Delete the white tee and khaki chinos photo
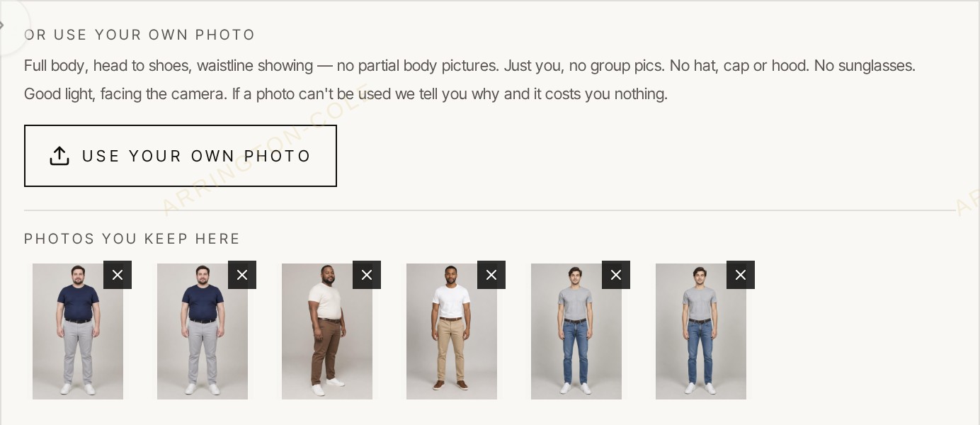The image size is (980, 425). tap(491, 275)
